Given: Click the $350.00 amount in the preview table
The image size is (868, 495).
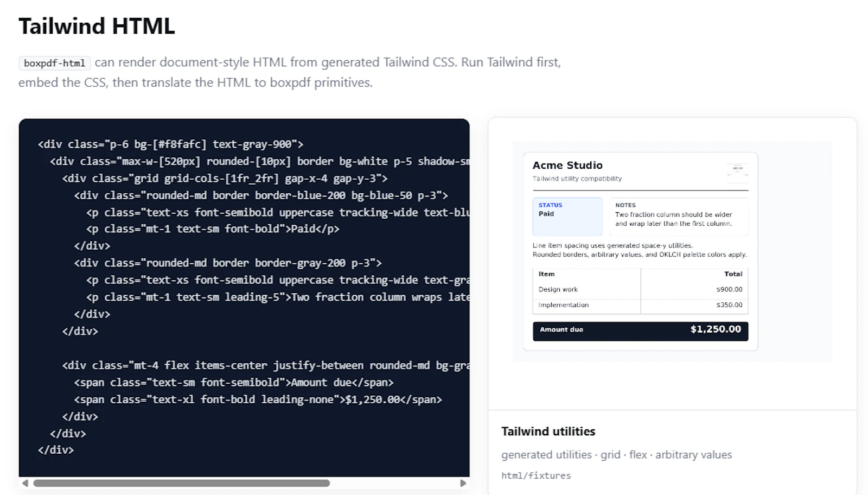Looking at the screenshot, I should point(729,305).
